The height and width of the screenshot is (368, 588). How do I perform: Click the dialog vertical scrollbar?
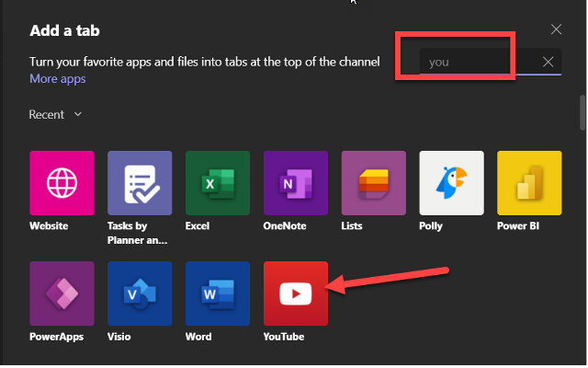click(x=582, y=112)
